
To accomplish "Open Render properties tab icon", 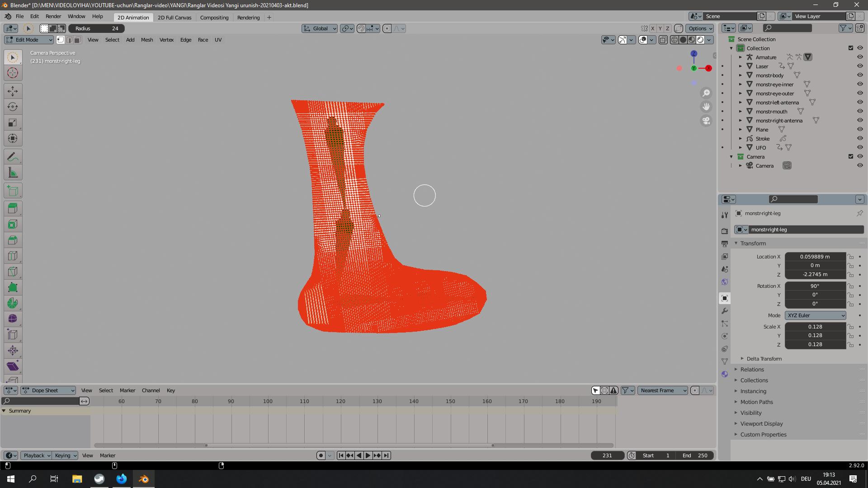I will (725, 231).
